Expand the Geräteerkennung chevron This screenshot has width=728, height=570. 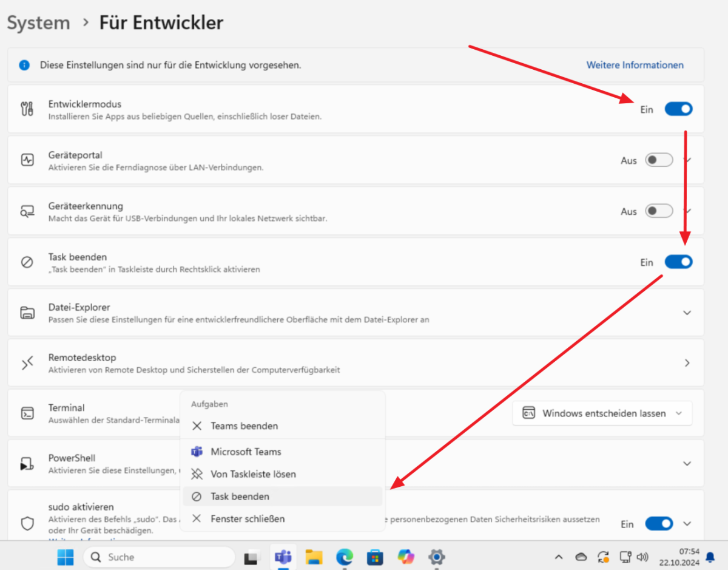(x=687, y=211)
